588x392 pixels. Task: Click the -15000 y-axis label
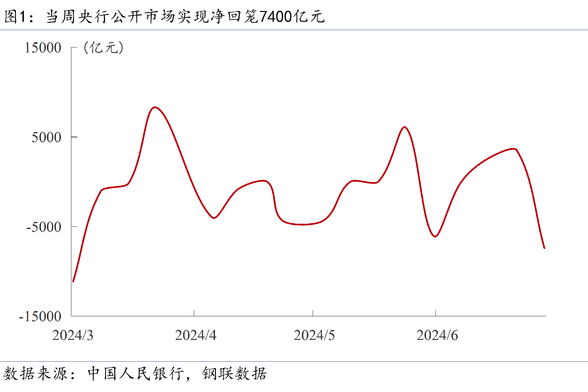point(40,317)
